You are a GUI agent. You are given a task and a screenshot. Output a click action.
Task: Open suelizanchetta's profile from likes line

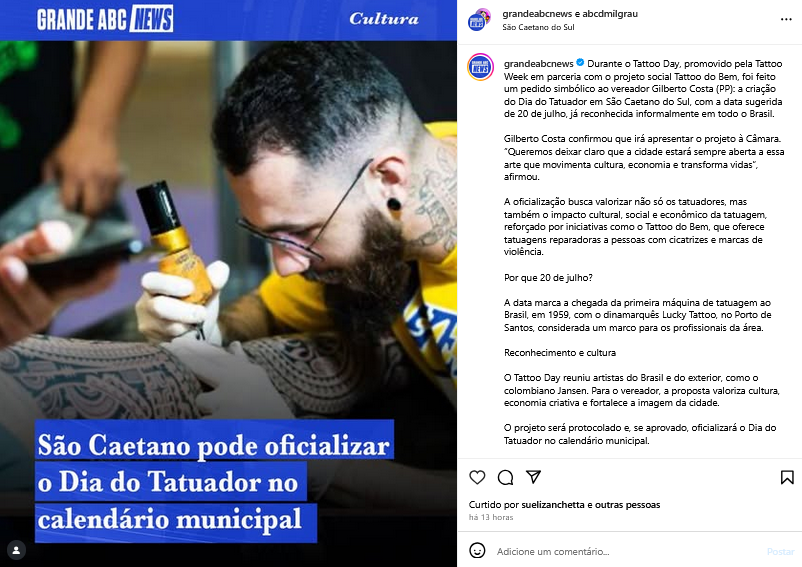[x=554, y=505]
